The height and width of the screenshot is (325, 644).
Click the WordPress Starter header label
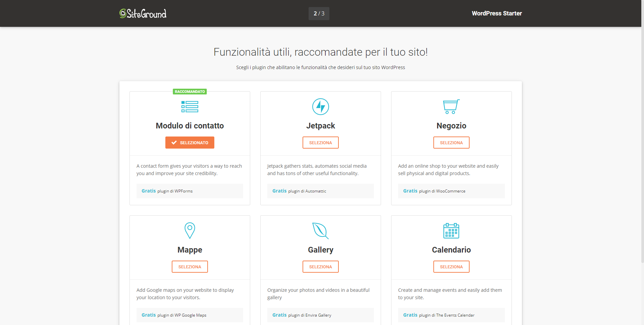pos(496,13)
